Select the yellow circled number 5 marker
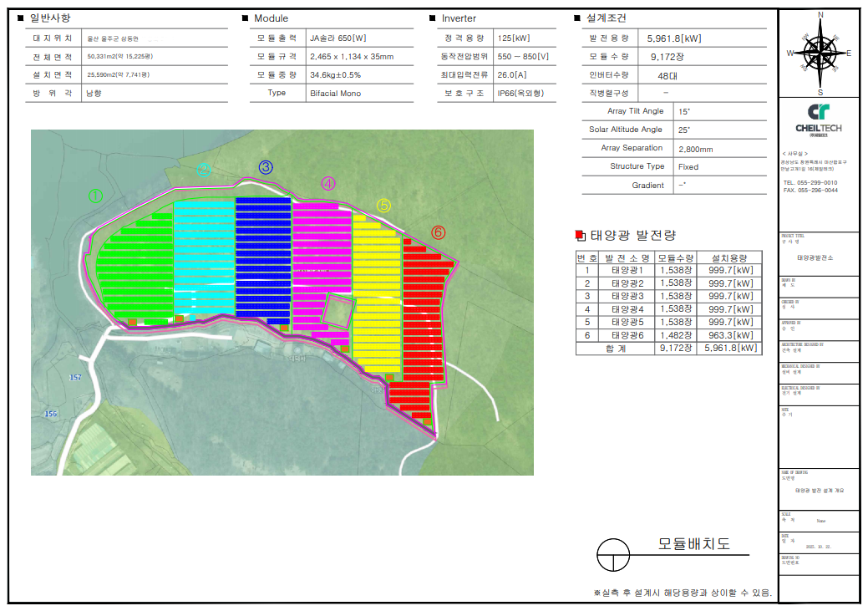The width and height of the screenshot is (868, 611). (383, 205)
